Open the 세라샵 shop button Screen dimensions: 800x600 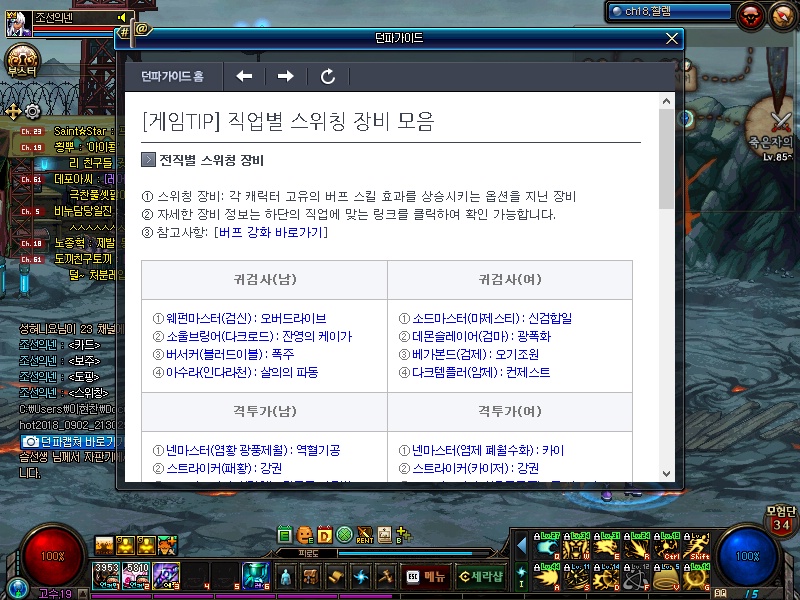(479, 576)
